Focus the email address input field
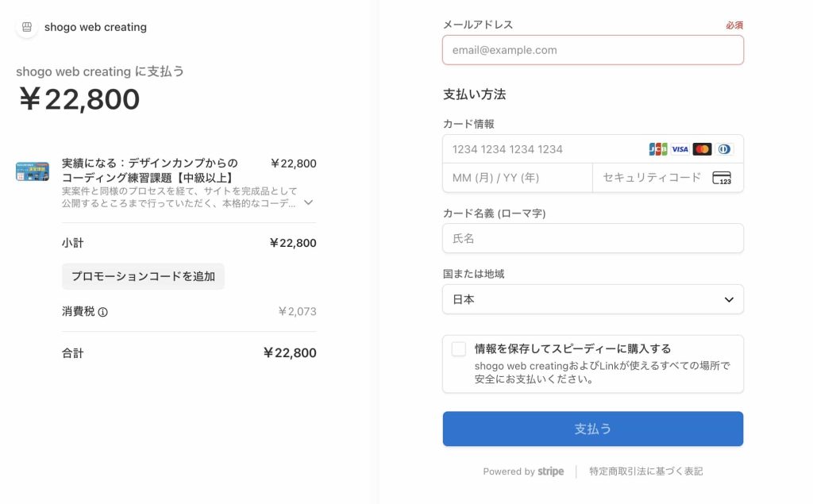Viewport: 813px width, 504px height. pyautogui.click(x=592, y=50)
